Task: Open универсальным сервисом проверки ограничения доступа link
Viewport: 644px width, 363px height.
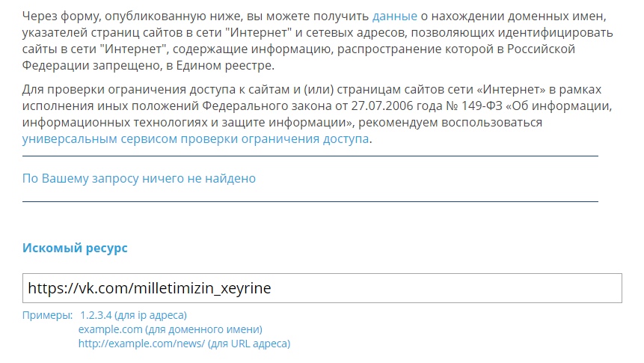Action: tap(195, 139)
